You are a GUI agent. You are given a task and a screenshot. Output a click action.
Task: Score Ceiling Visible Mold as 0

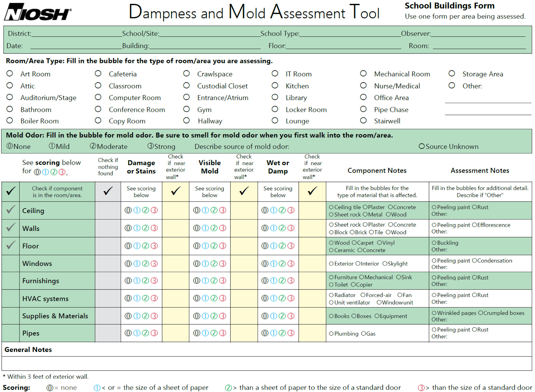pyautogui.click(x=197, y=210)
